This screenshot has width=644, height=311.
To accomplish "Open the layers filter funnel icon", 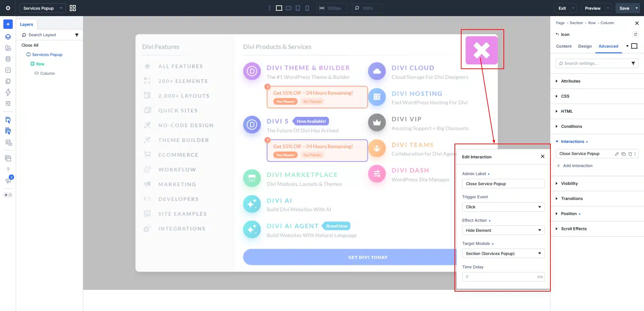I will 77,35.
